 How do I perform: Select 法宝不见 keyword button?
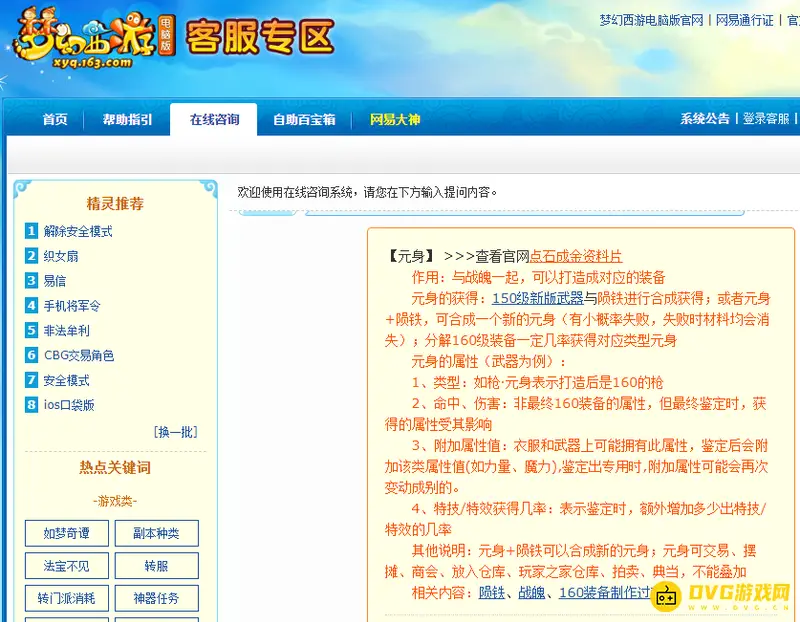coord(67,566)
